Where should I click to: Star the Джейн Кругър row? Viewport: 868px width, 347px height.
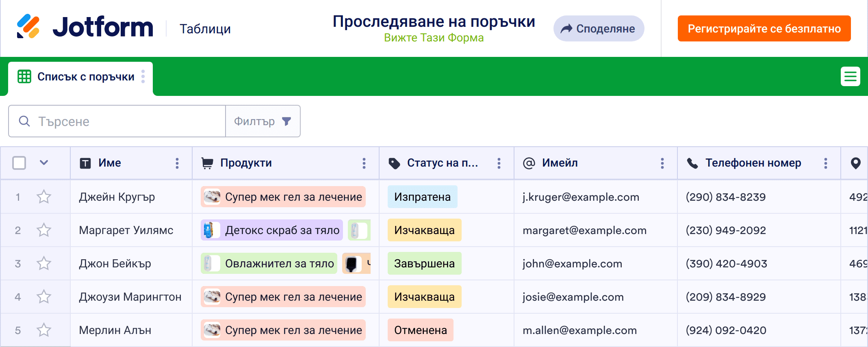tap(44, 197)
